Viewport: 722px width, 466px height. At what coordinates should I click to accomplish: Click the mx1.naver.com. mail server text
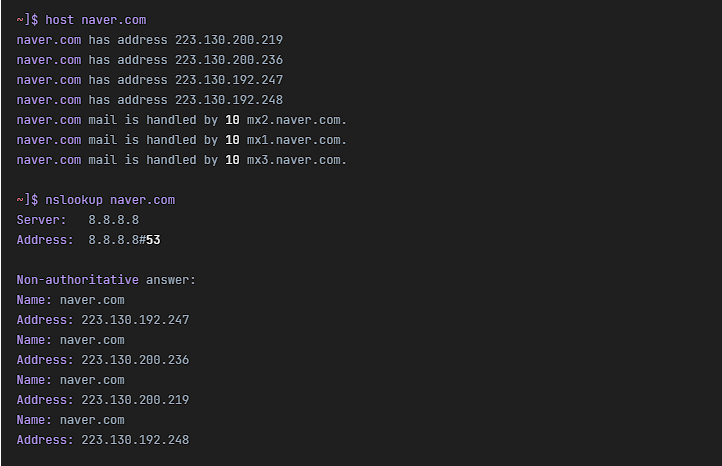[297, 140]
